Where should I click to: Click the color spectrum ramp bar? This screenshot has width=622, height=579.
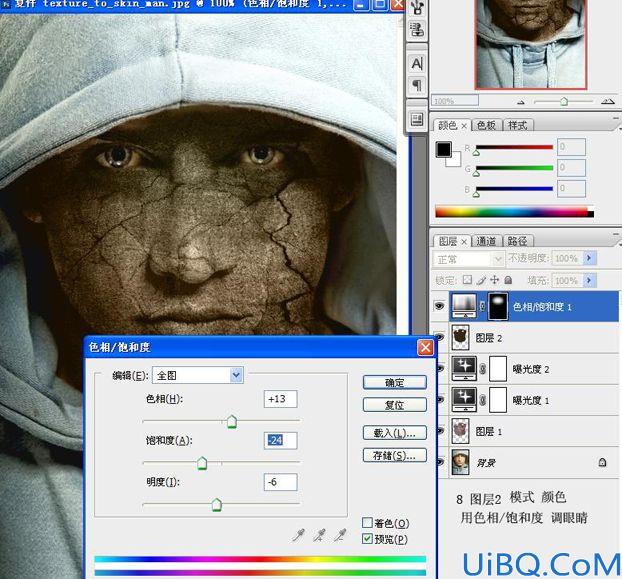(x=514, y=212)
